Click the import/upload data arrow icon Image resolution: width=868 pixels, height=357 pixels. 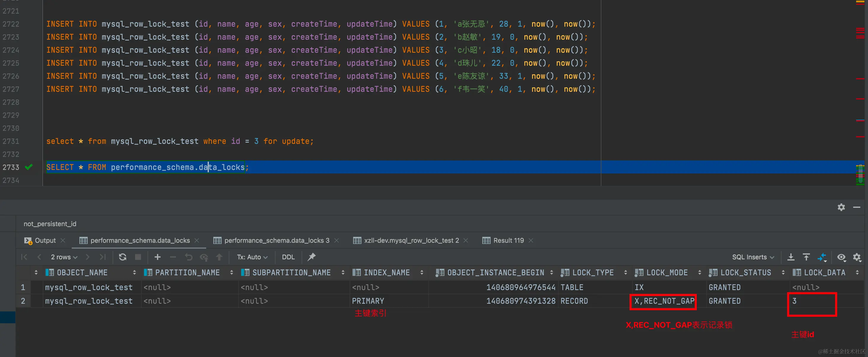806,257
